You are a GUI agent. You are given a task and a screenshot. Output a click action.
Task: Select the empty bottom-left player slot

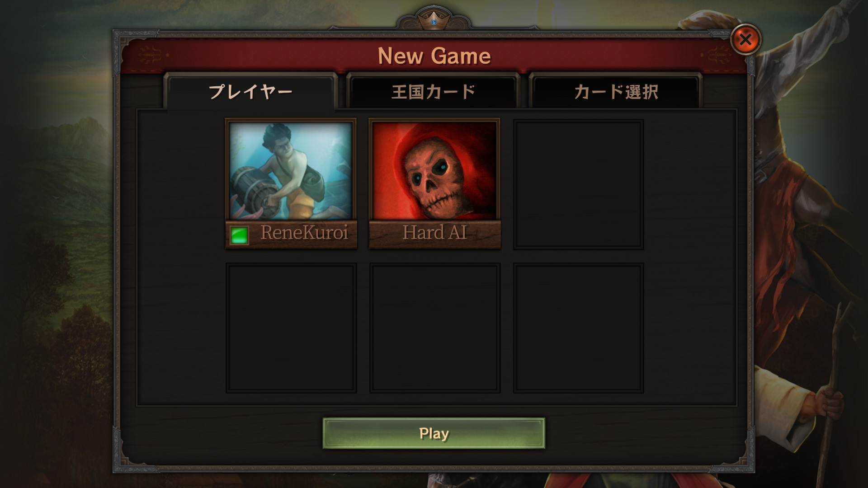(291, 328)
